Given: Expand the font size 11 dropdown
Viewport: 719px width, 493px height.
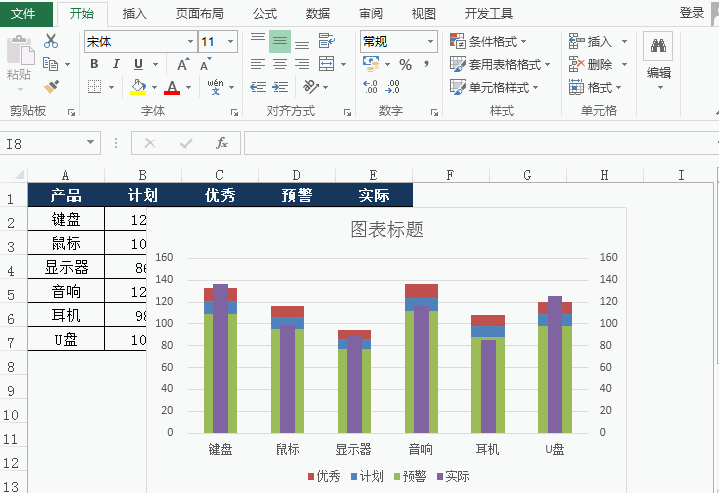Looking at the screenshot, I should [230, 42].
